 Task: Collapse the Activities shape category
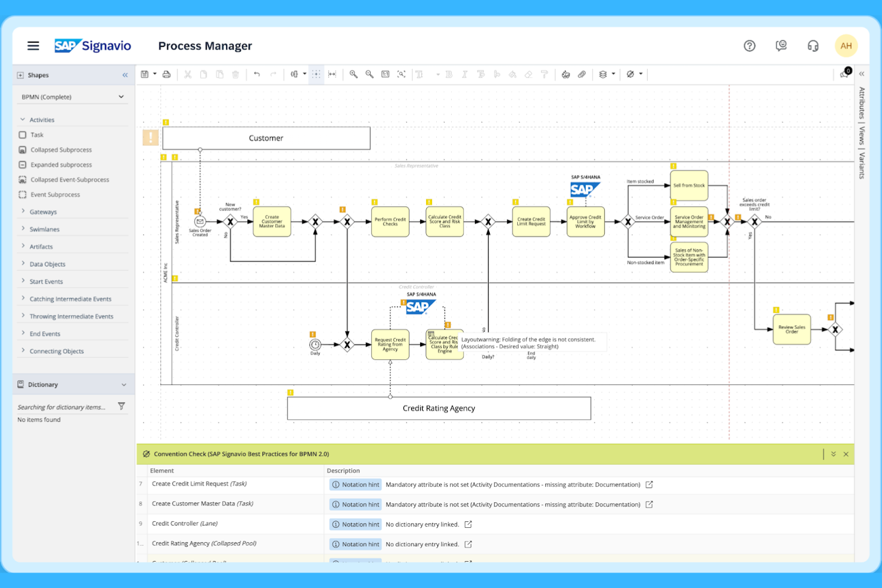(41, 119)
